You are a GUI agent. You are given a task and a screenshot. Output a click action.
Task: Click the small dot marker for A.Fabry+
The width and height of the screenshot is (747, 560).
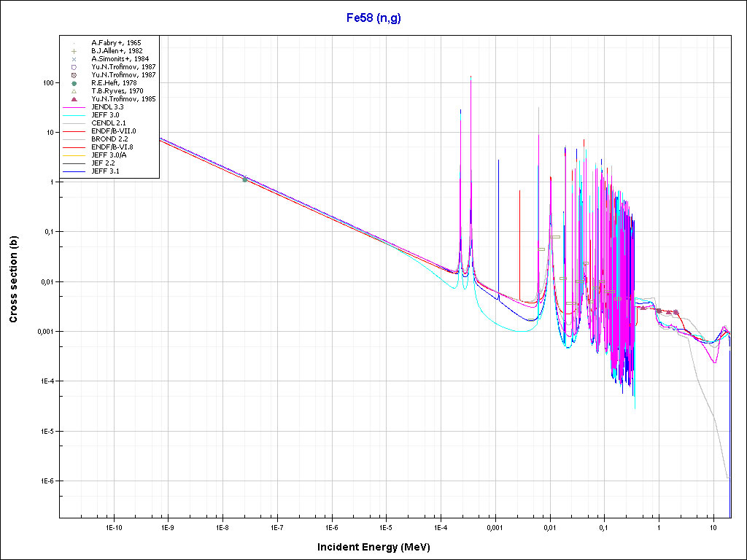74,43
